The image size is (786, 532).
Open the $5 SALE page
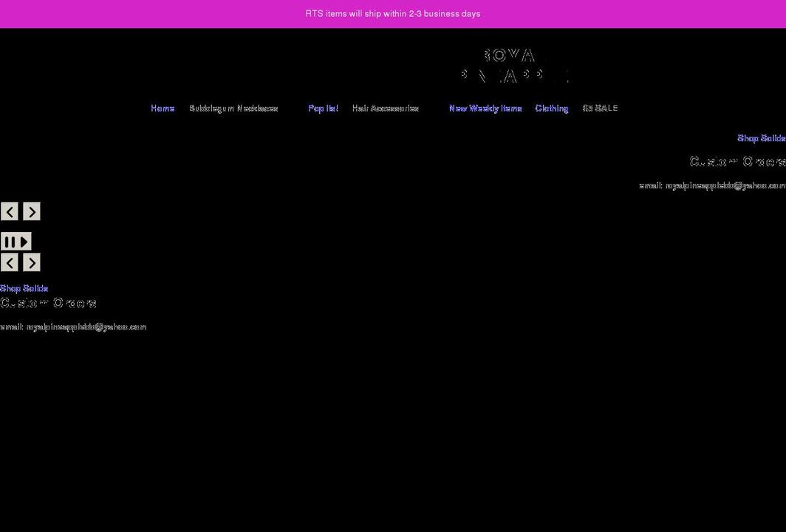600,108
